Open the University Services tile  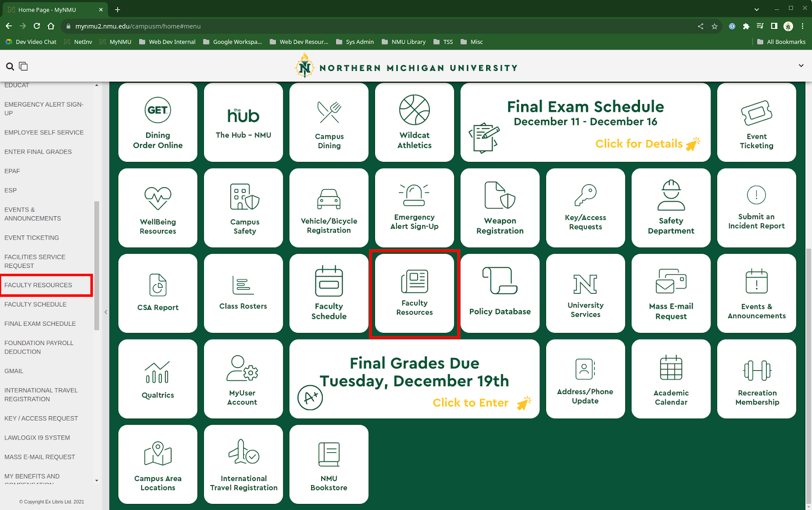pyautogui.click(x=586, y=293)
